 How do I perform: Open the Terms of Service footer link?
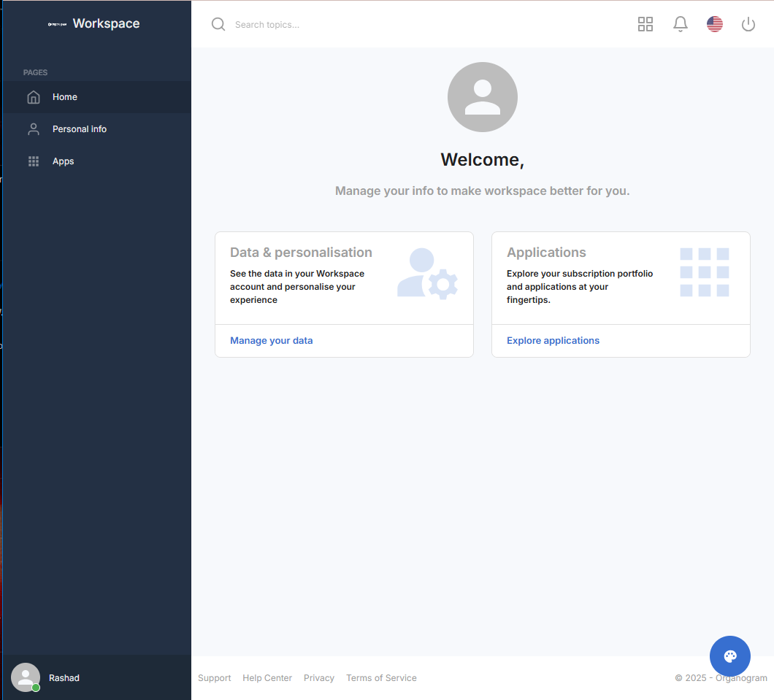[x=381, y=678]
